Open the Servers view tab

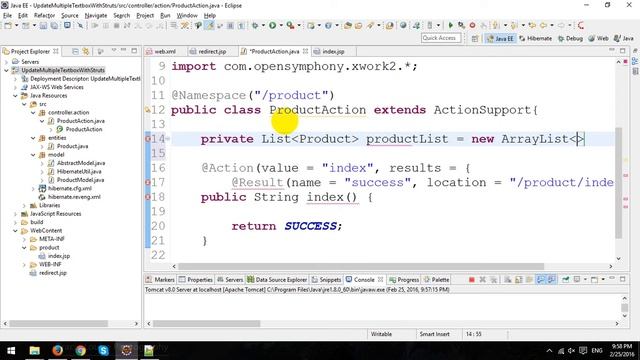[x=230, y=280]
